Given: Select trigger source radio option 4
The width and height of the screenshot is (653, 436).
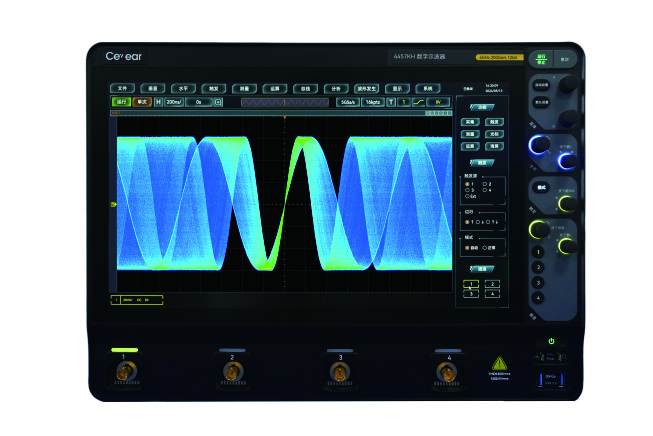Looking at the screenshot, I should pos(487,190).
